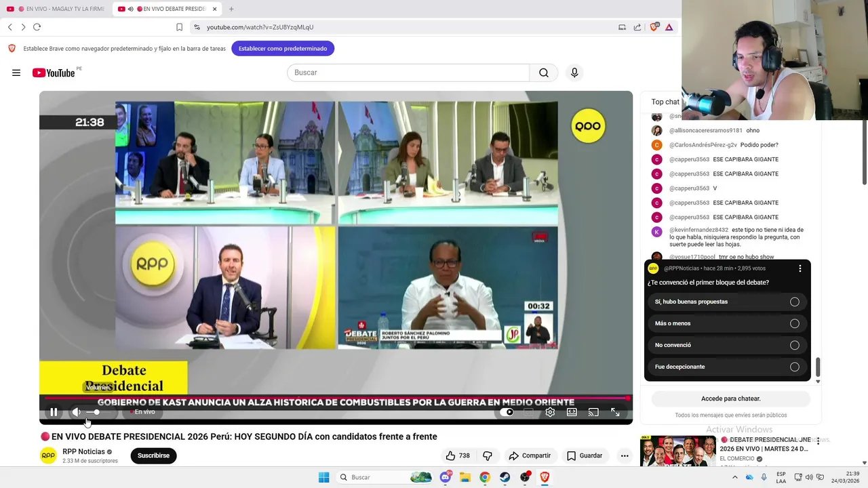Save the video with Guardar

pyautogui.click(x=584, y=455)
